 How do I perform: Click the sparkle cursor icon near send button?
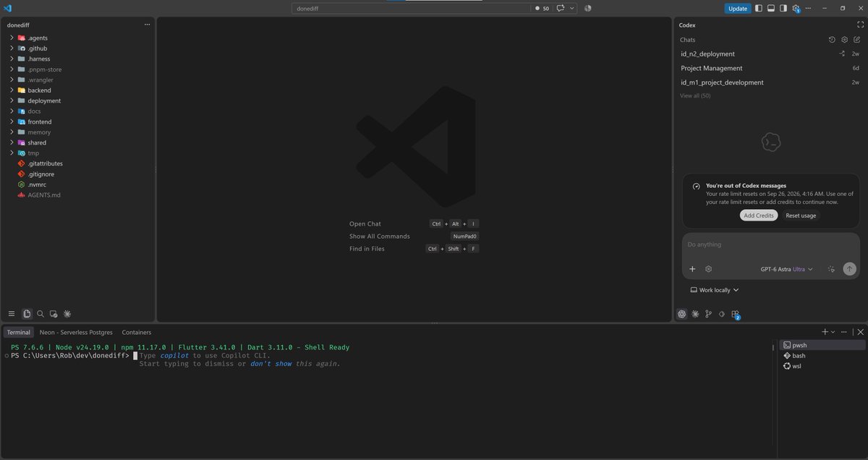832,269
